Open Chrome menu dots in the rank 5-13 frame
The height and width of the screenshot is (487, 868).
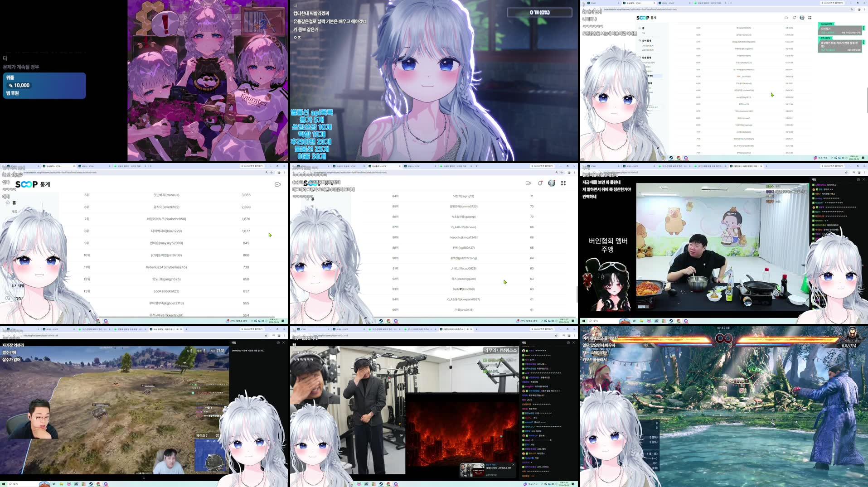coord(284,172)
